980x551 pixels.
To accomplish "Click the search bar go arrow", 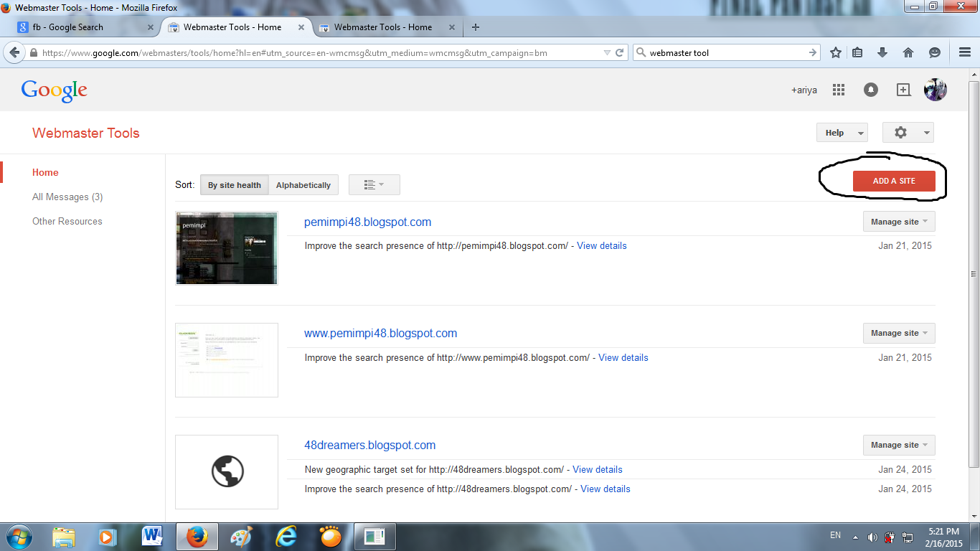I will [x=813, y=52].
